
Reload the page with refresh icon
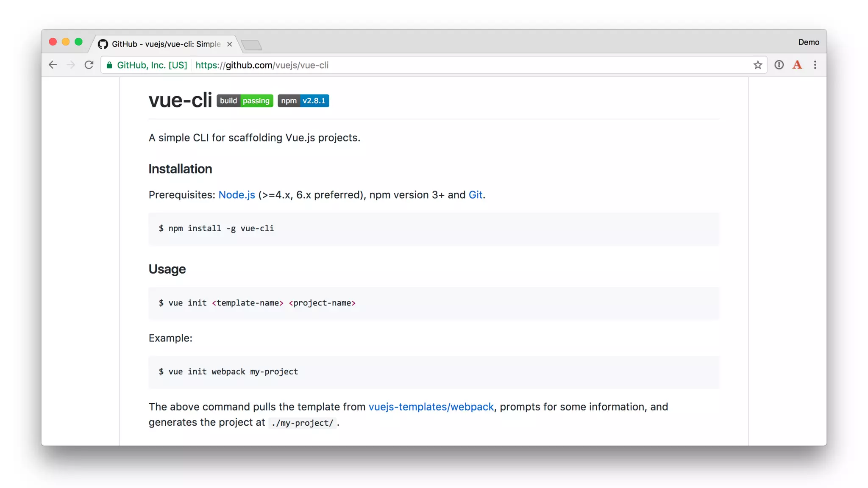click(89, 65)
